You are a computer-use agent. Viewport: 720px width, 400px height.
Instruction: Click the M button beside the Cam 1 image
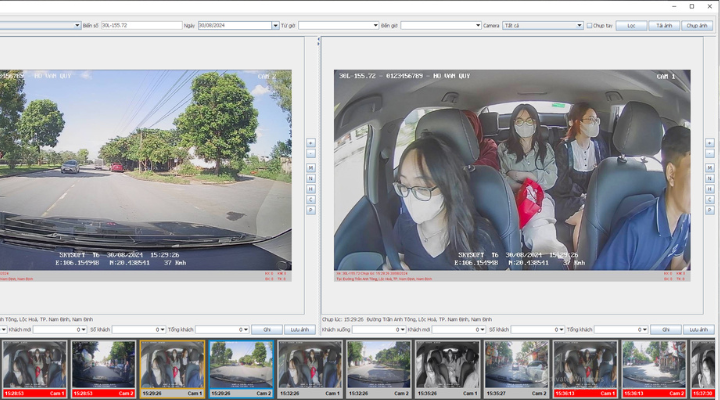point(709,168)
